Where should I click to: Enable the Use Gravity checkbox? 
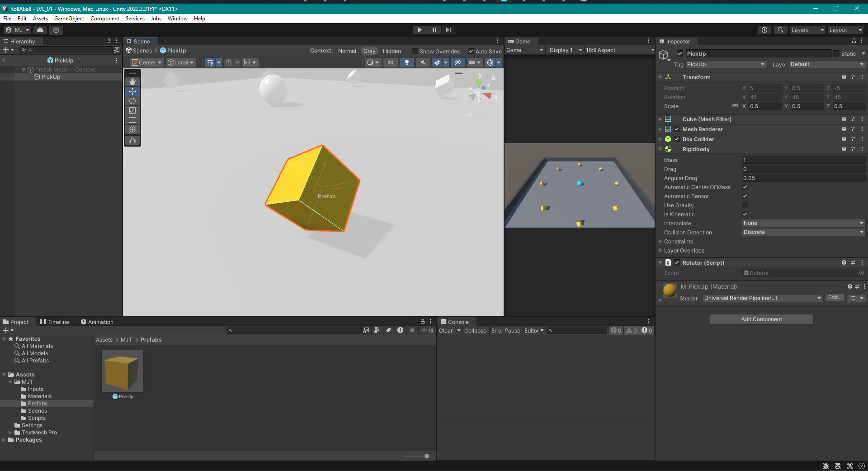[745, 205]
